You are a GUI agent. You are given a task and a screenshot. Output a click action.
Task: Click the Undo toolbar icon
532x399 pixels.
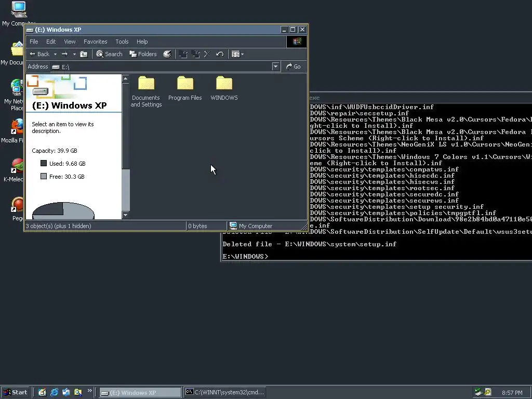(220, 54)
